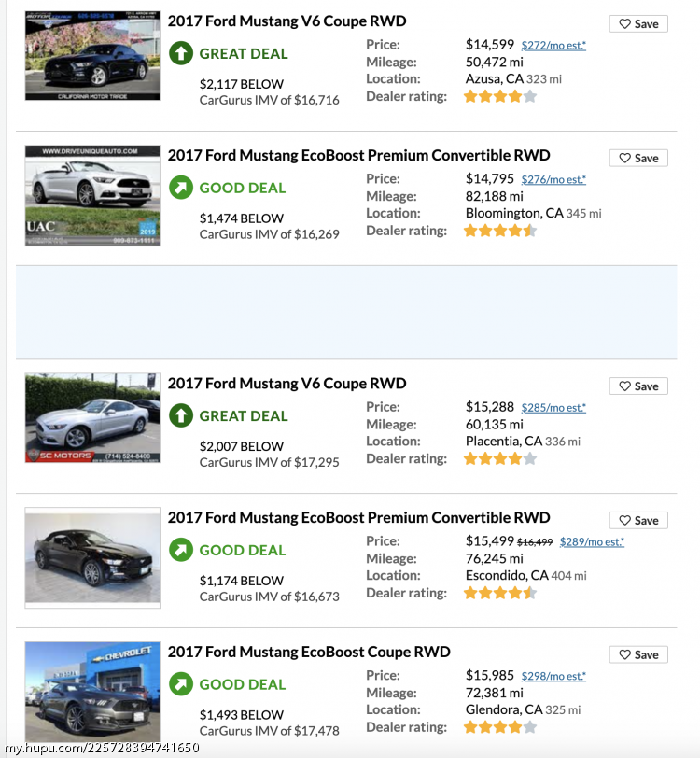Click the Great Deal icon on Placentia listing
Viewport: 700px width, 758px height.
pyautogui.click(x=181, y=415)
